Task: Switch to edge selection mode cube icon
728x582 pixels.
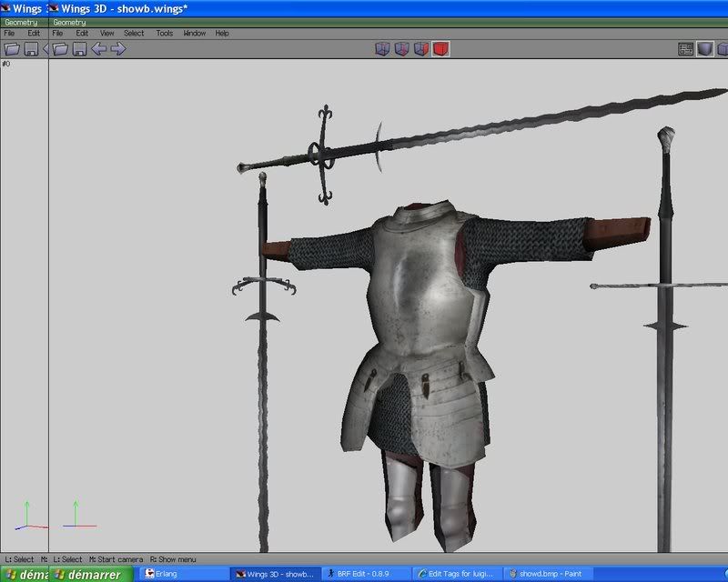Action: (x=401, y=48)
